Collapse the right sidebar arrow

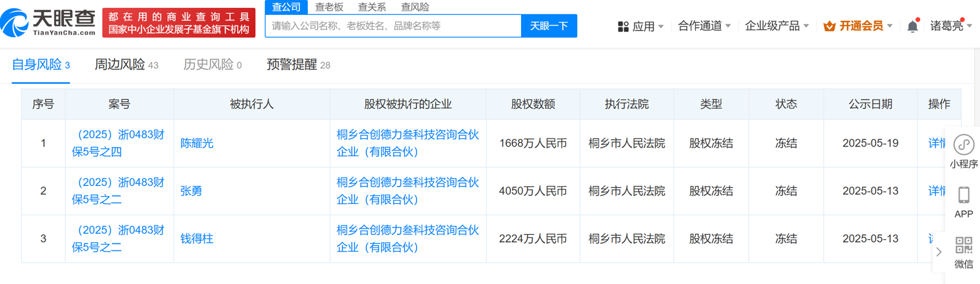click(939, 252)
